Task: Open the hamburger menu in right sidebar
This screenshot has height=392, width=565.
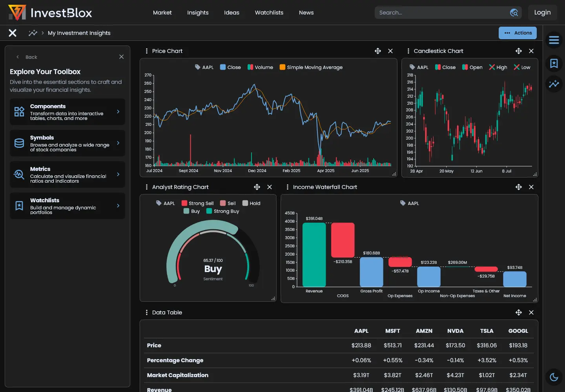Action: click(554, 40)
